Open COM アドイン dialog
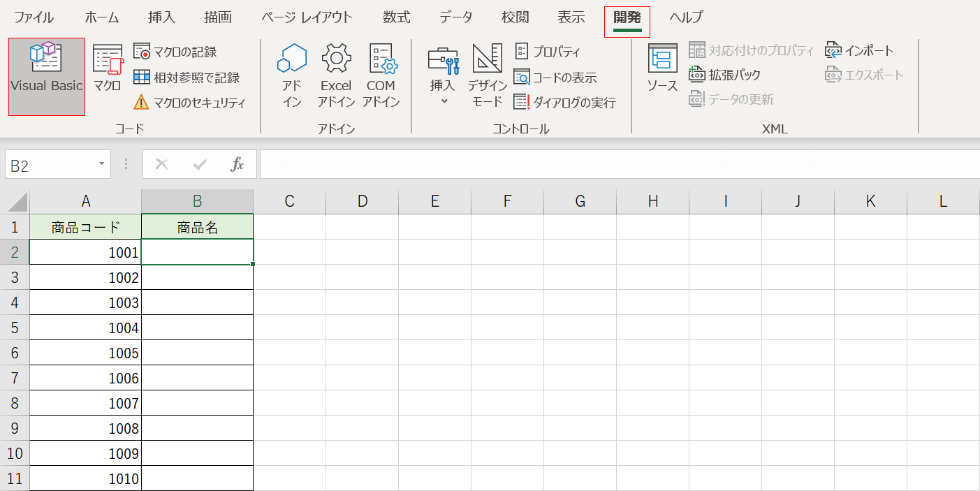The image size is (980, 491). (382, 76)
